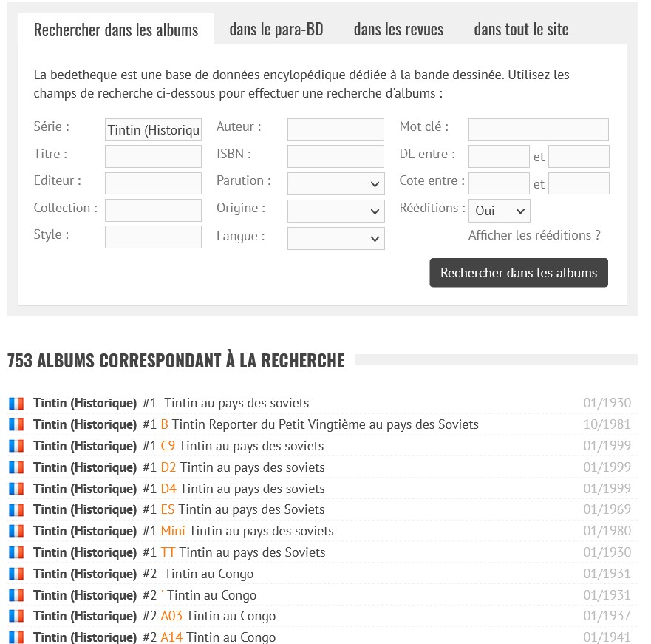The image size is (651, 644).
Task: Open the Langue selector
Action: coord(335,239)
